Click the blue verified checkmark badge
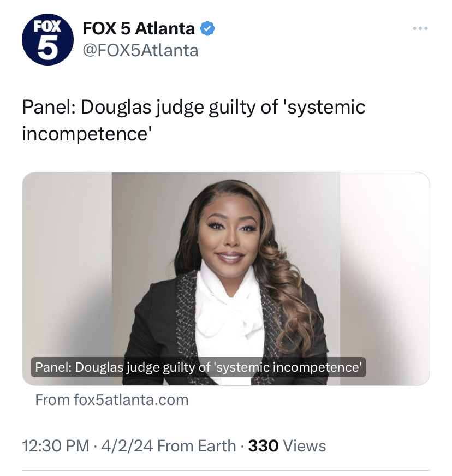Image resolution: width=452 pixels, height=476 pixels. click(x=207, y=29)
